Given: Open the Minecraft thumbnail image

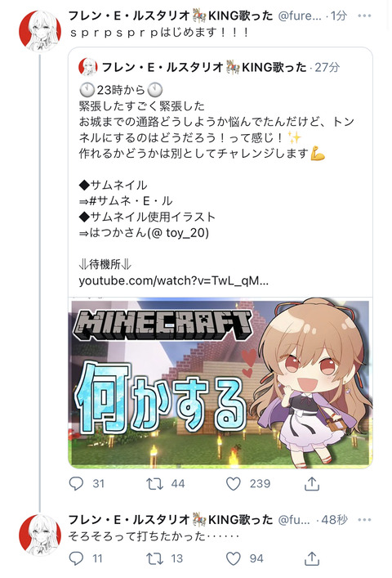Looking at the screenshot, I should pyautogui.click(x=220, y=383).
